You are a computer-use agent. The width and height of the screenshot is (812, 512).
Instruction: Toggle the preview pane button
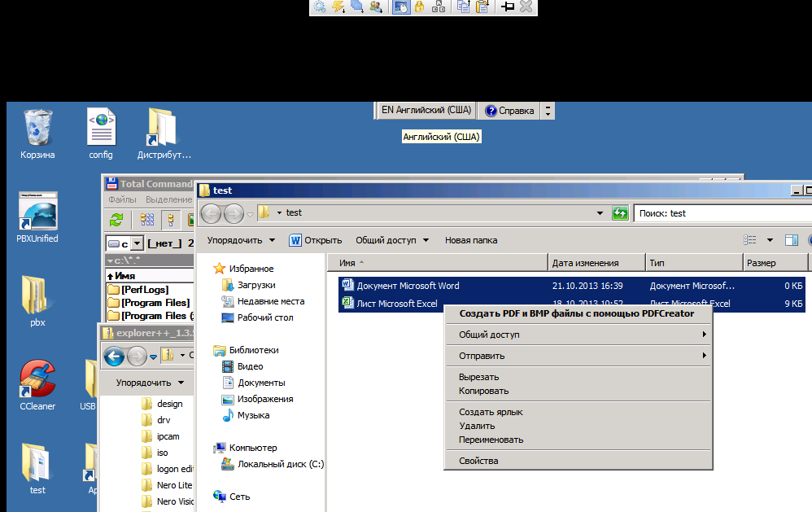point(791,240)
